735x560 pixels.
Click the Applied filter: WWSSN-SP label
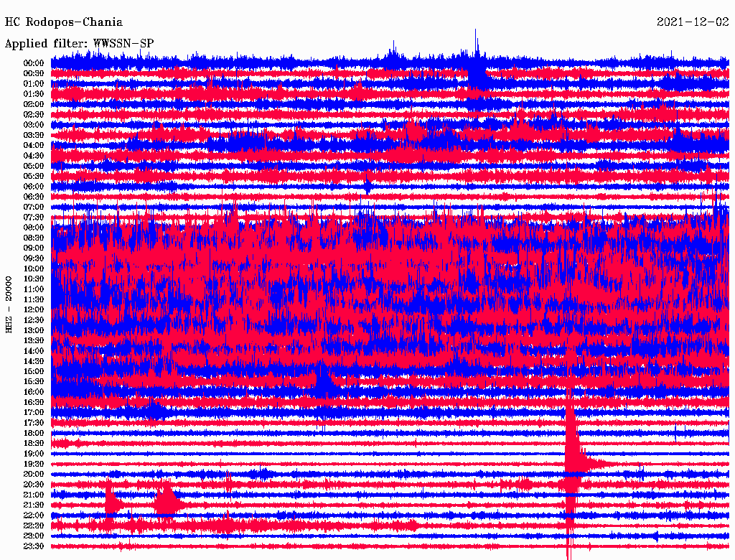coord(79,44)
